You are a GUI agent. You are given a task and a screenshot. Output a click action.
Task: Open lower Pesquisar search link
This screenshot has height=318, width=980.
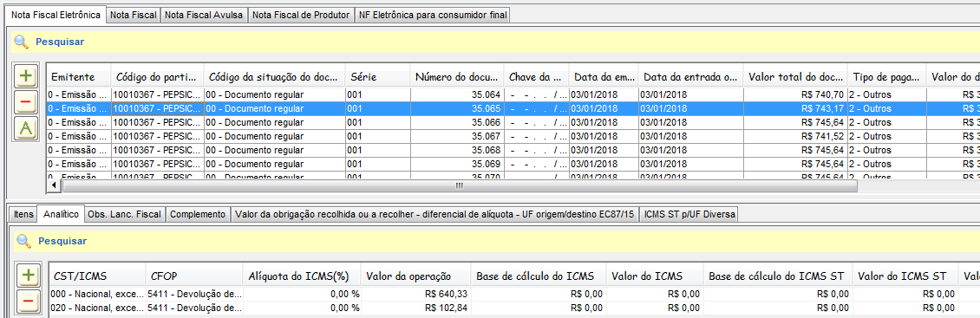click(x=62, y=241)
